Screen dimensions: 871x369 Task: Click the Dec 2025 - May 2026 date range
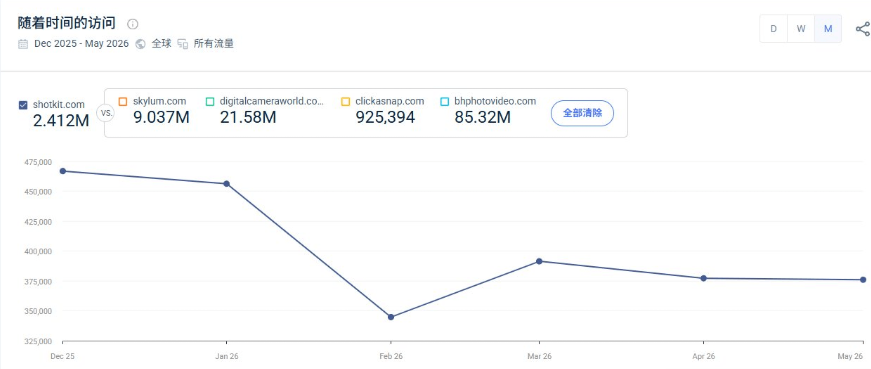82,44
